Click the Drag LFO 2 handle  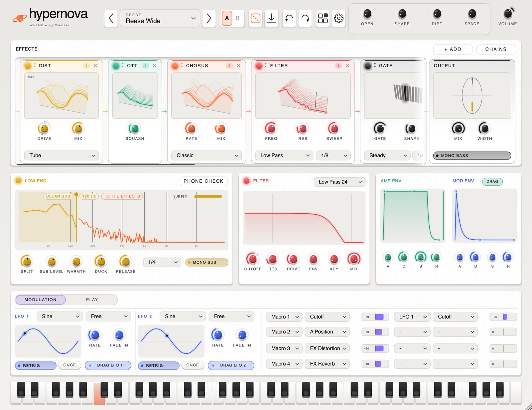[231, 365]
